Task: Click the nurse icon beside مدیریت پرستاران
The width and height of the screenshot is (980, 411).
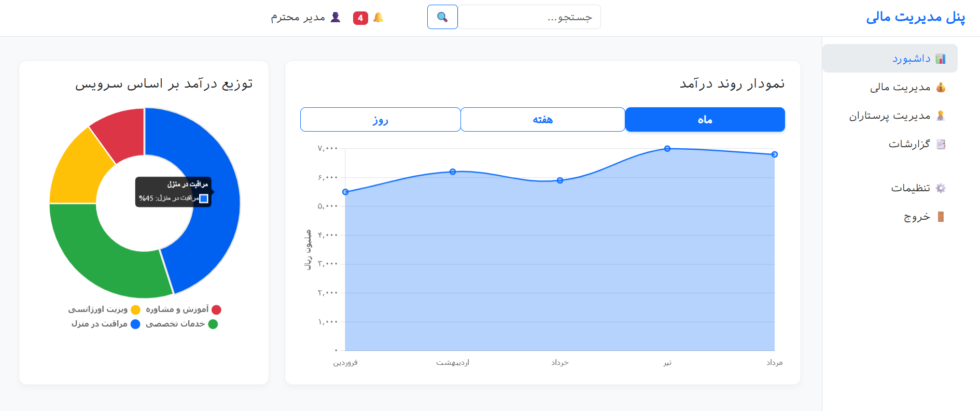Action: tap(941, 116)
